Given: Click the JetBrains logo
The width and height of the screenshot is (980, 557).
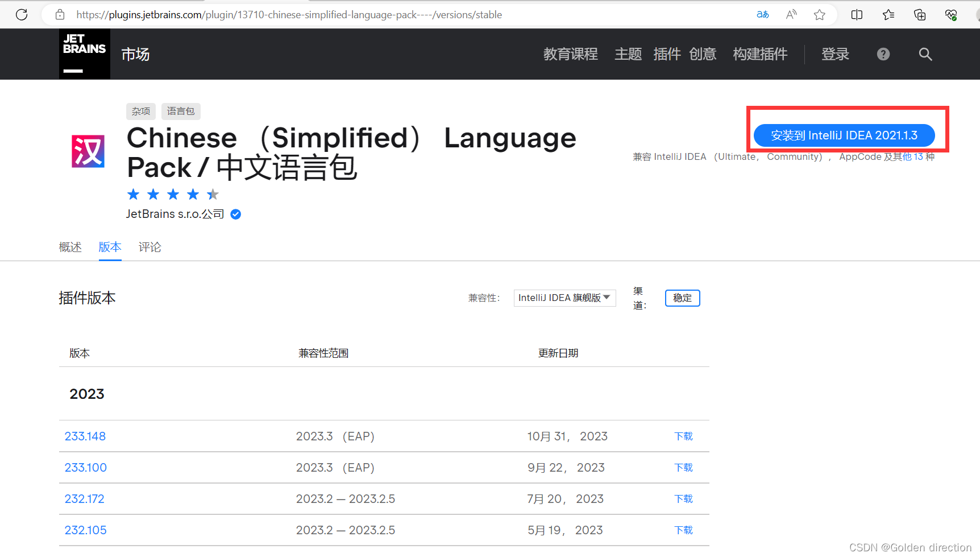Looking at the screenshot, I should (x=84, y=53).
